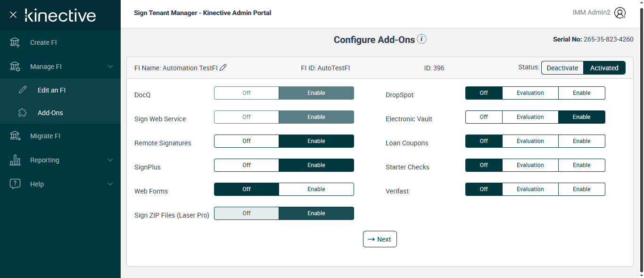The height and width of the screenshot is (278, 644).
Task: Click the pencil icon beside FI Name
Action: 223,67
